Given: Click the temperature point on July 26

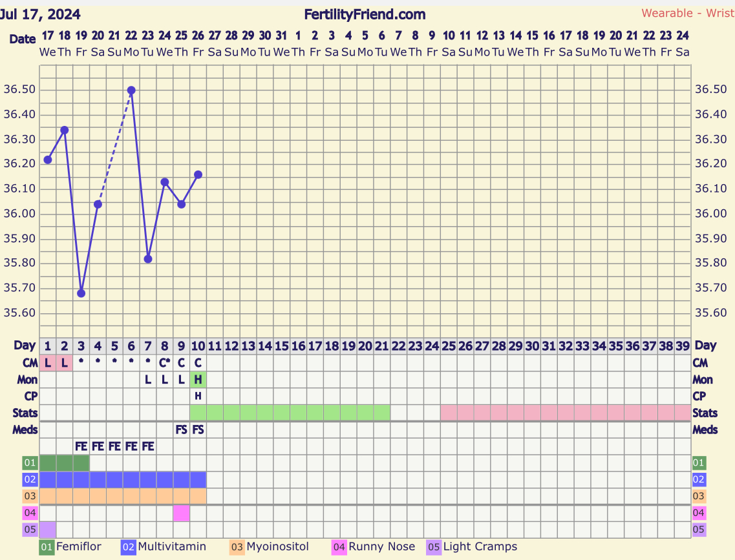Looking at the screenshot, I should (x=198, y=174).
